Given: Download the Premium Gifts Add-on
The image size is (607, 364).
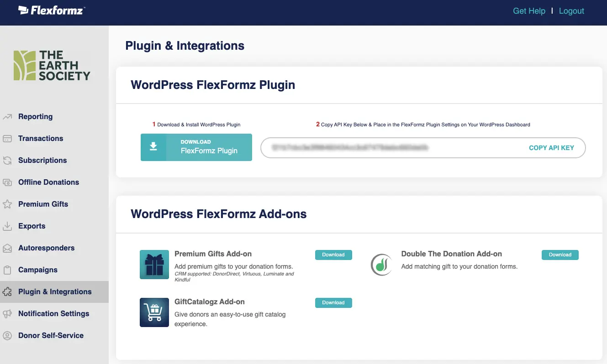Looking at the screenshot, I should (333, 255).
